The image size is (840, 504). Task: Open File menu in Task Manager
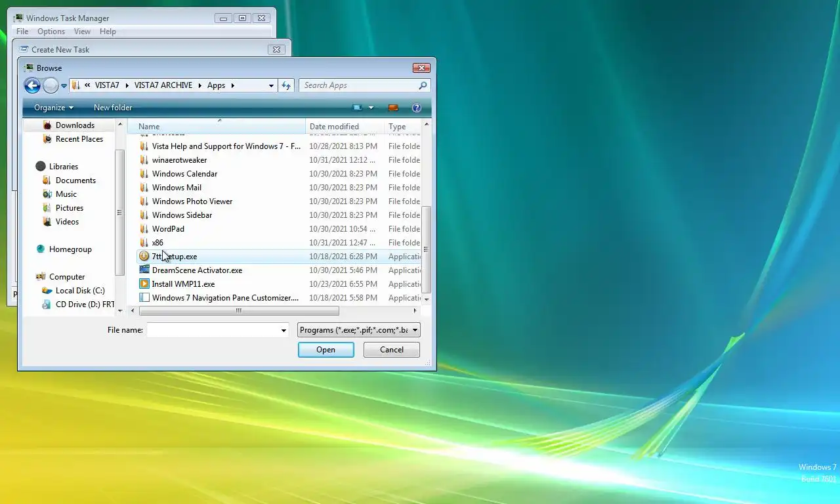[x=22, y=31]
